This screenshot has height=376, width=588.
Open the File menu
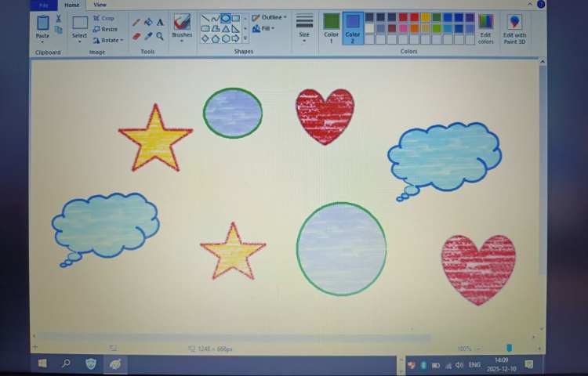click(44, 5)
